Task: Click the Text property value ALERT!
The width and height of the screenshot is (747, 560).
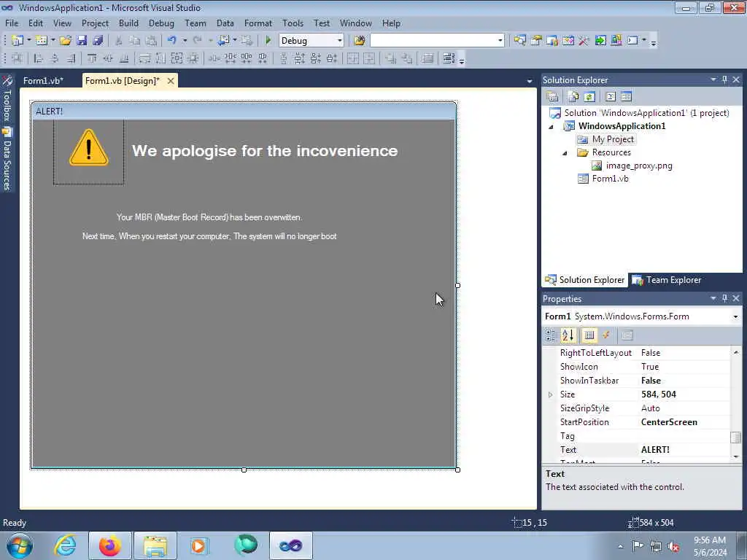Action: click(655, 450)
